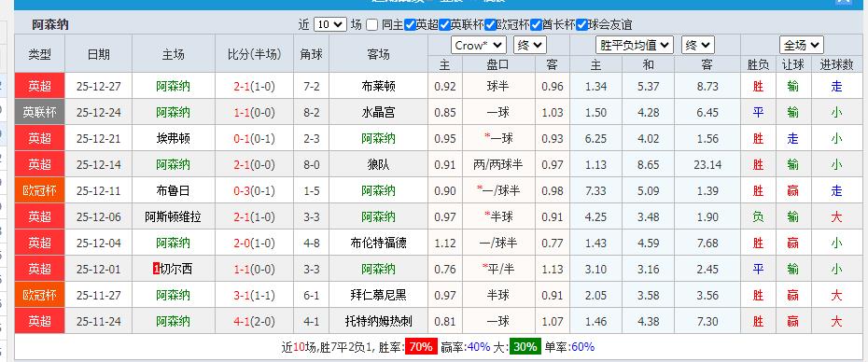The width and height of the screenshot is (868, 362).
Task: Select the 盘口 column header
Action: (498, 64)
